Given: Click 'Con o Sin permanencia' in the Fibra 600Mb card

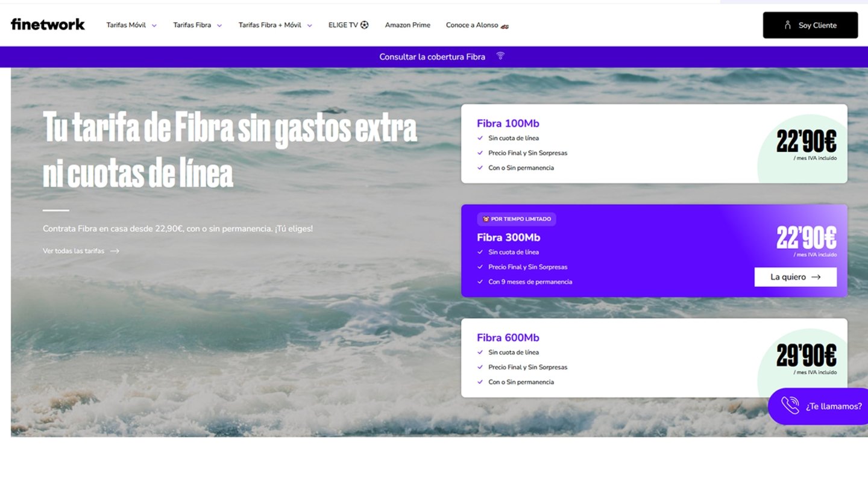Looking at the screenshot, I should pyautogui.click(x=521, y=382).
